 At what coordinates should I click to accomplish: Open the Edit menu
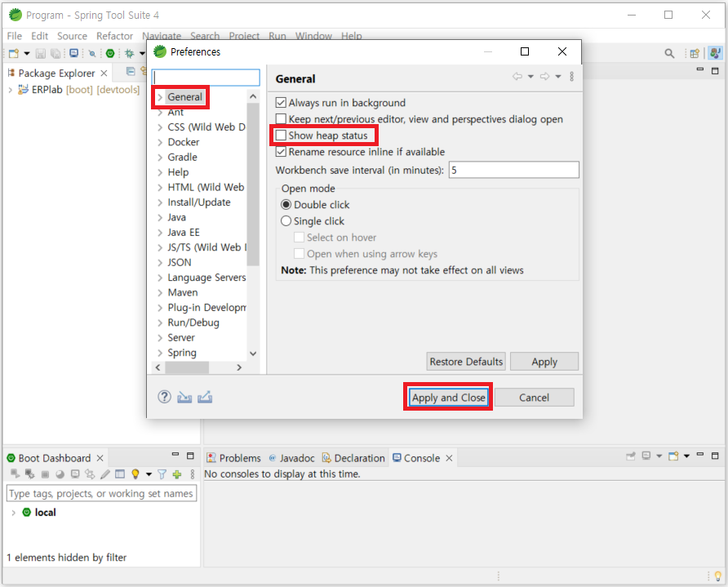(x=39, y=36)
